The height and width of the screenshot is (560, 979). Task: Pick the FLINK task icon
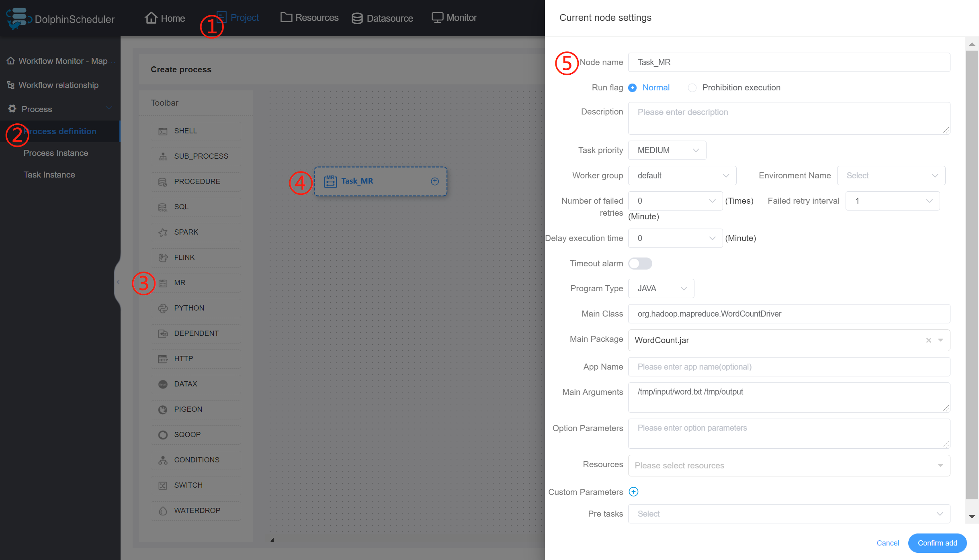point(163,258)
